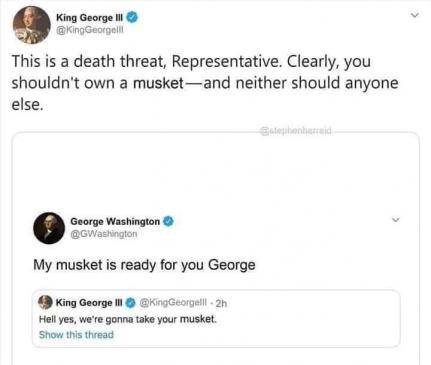This screenshot has width=431, height=365.
Task: Click King George III name in nested quote
Action: tap(89, 303)
